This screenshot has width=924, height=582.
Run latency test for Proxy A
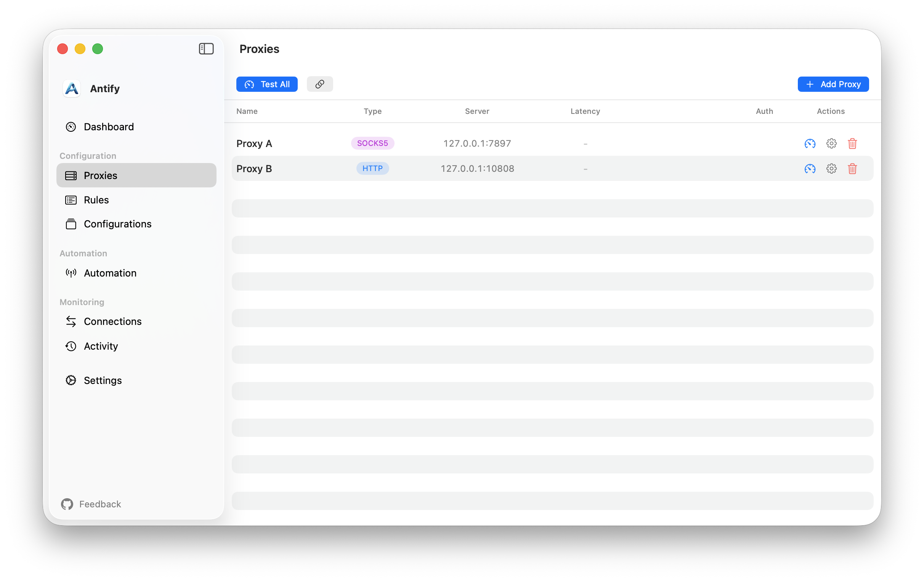(x=810, y=143)
